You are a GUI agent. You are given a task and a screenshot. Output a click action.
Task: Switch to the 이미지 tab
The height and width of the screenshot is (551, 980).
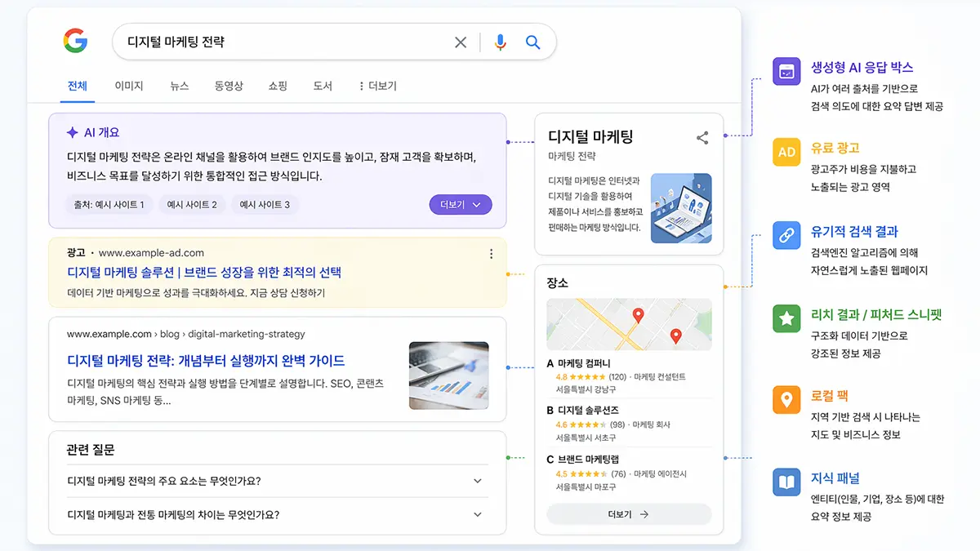[129, 85]
